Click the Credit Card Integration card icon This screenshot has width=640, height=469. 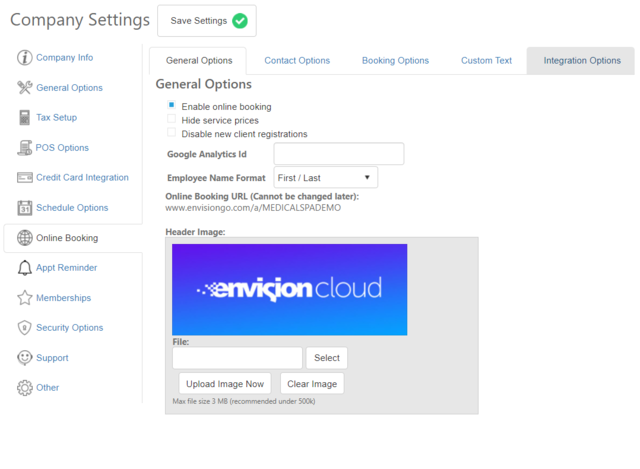24,178
